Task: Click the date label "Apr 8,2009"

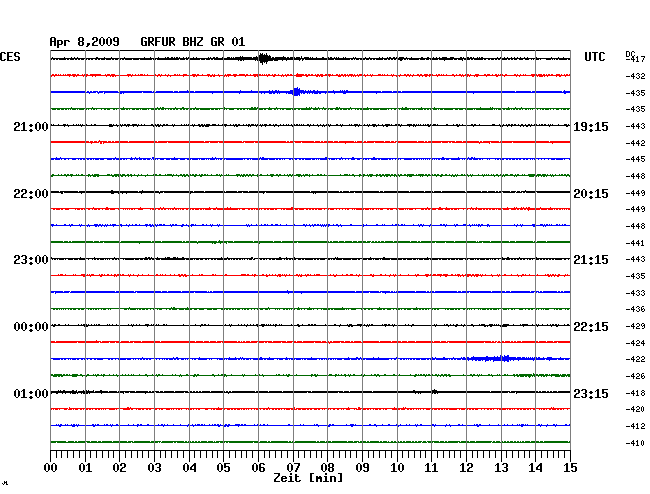Action: [x=85, y=42]
